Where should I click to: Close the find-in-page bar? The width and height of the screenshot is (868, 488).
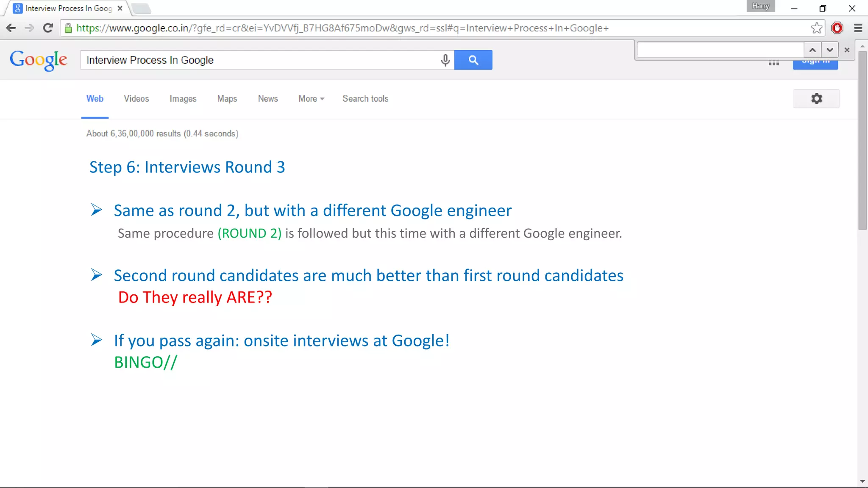tap(847, 50)
